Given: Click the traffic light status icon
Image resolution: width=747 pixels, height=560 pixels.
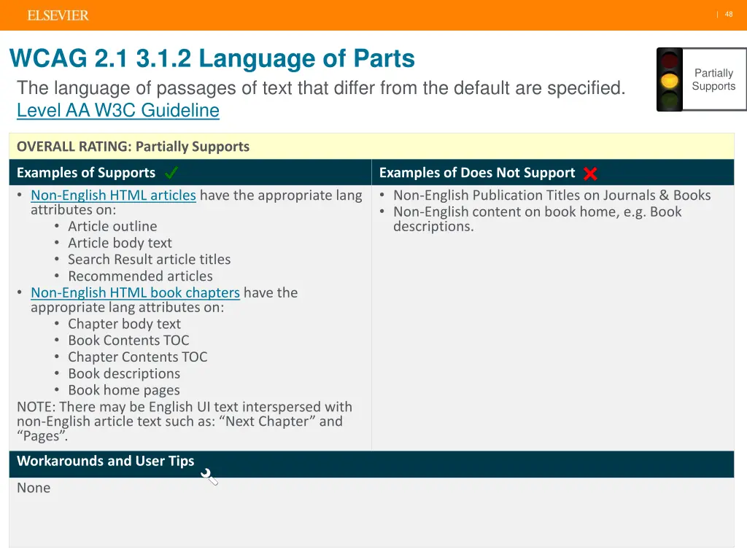Looking at the screenshot, I should coord(670,79).
